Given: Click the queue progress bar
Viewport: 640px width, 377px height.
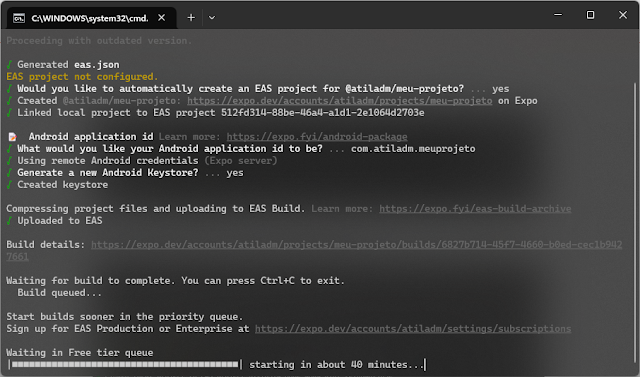Looking at the screenshot, I should pyautogui.click(x=125, y=364).
